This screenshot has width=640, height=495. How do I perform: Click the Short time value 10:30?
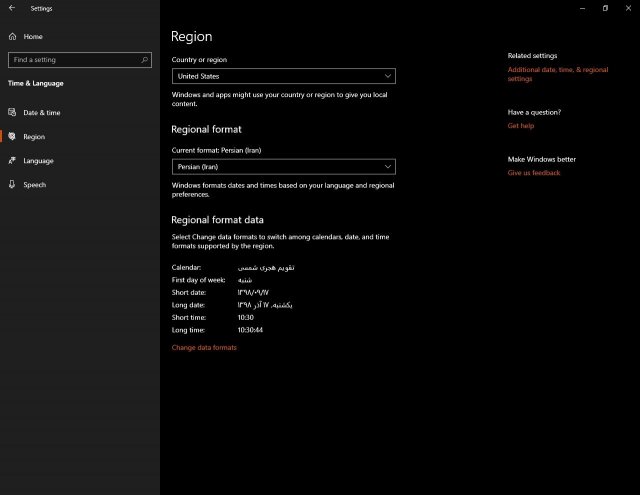(246, 317)
